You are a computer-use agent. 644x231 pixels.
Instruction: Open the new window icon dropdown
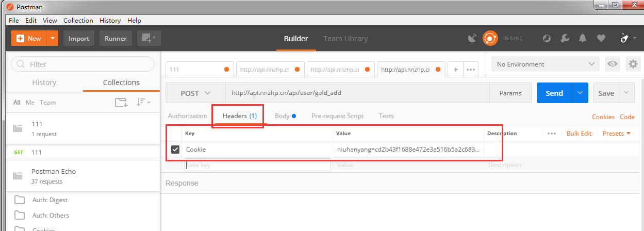150,38
